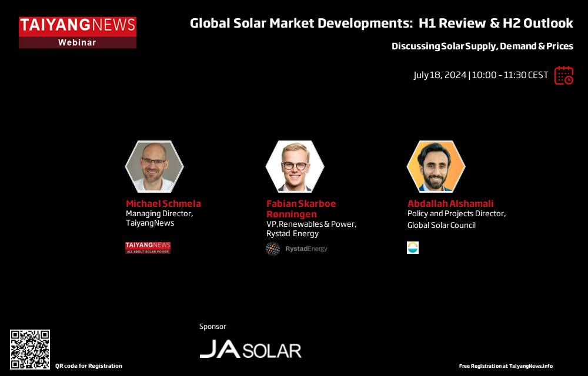The image size is (588, 376).
Task: Click the TaiyangNews Webinar logo
Action: (x=78, y=32)
